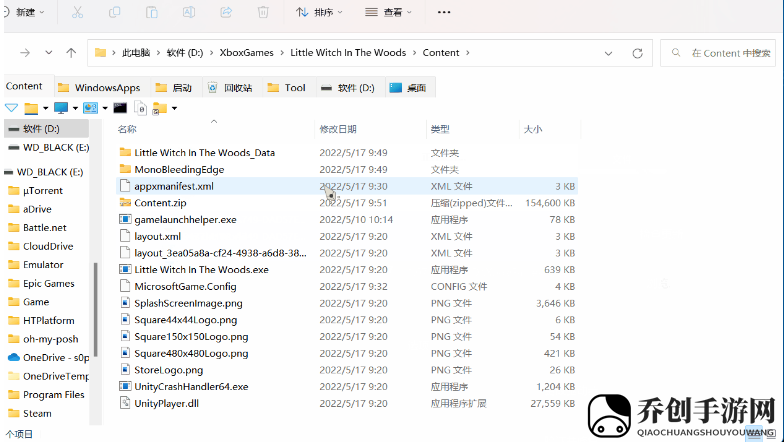Click the SplashScreenImage.png file icon
Screen dimensions: 784x442
click(125, 303)
